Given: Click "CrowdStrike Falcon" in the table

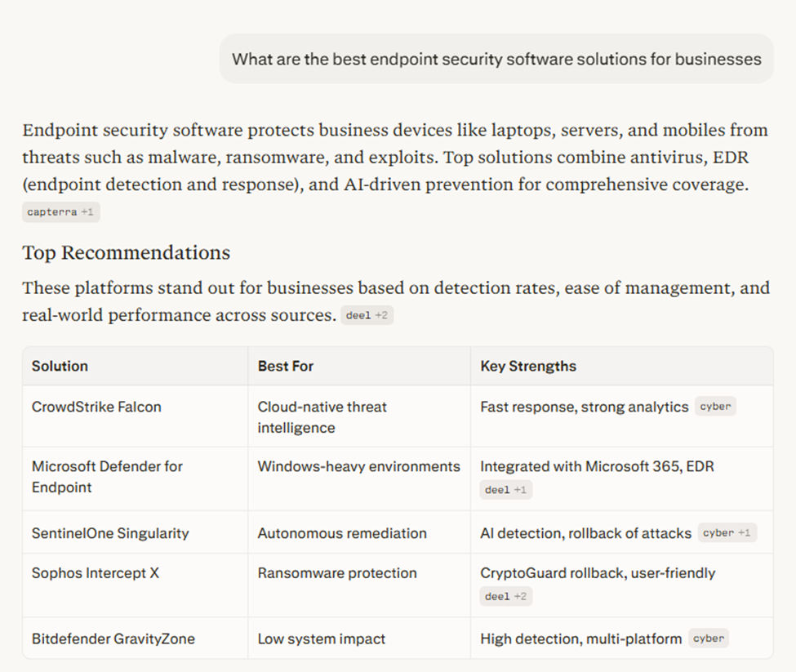Looking at the screenshot, I should [96, 406].
